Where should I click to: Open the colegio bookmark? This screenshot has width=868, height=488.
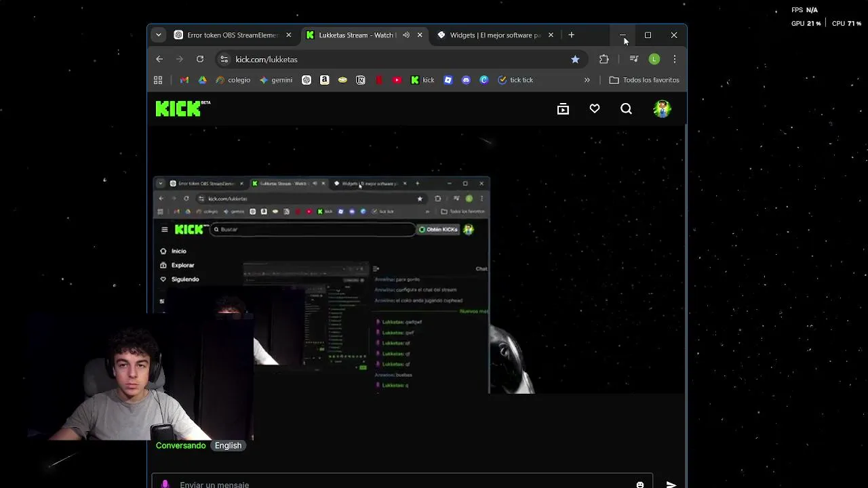click(x=233, y=80)
